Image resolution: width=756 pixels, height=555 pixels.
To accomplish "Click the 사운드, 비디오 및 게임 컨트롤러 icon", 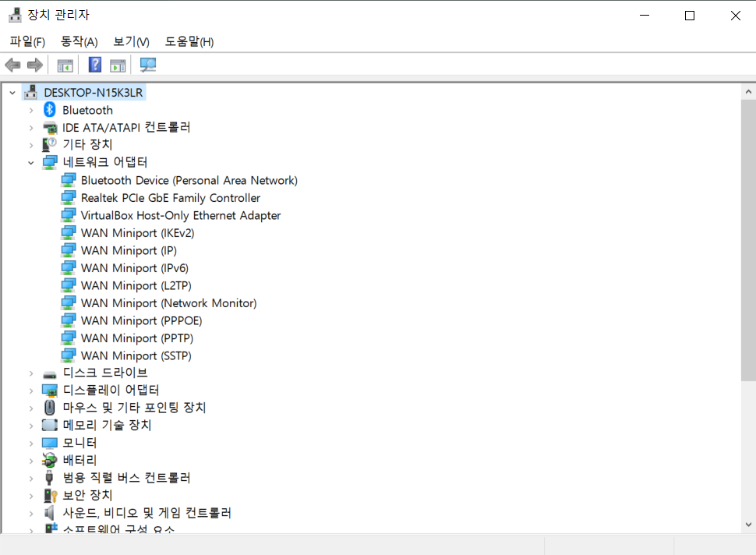I will coord(49,513).
